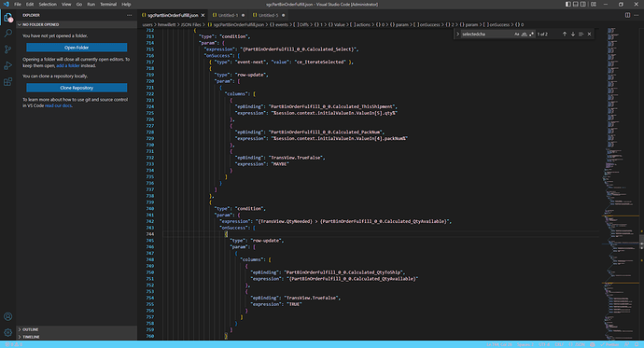The image size is (644, 348).
Task: Open the Terminal menu
Action: (108, 4)
